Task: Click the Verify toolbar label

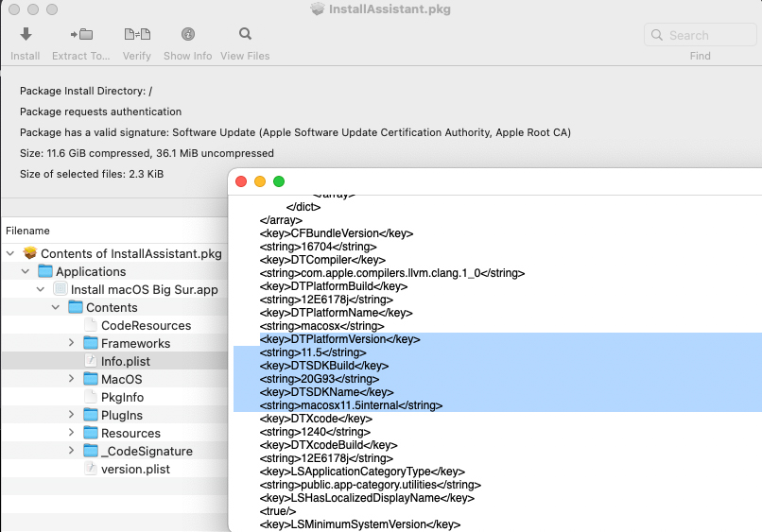Action: (137, 56)
